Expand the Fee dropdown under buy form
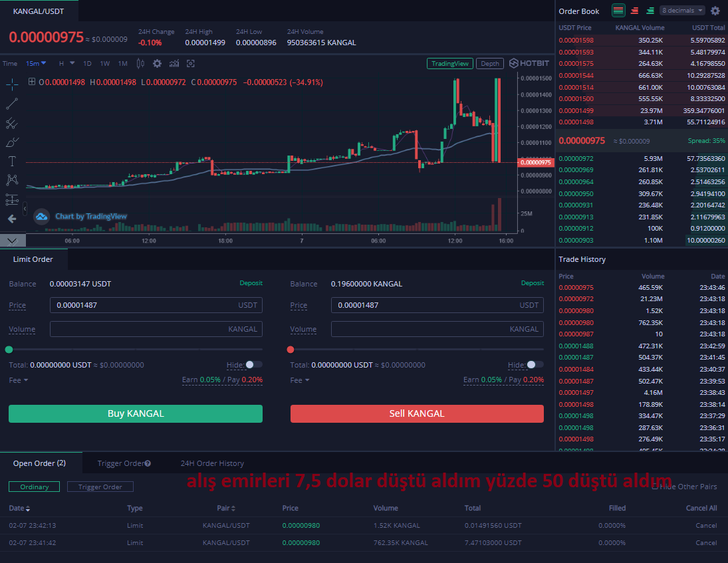 pyautogui.click(x=19, y=380)
